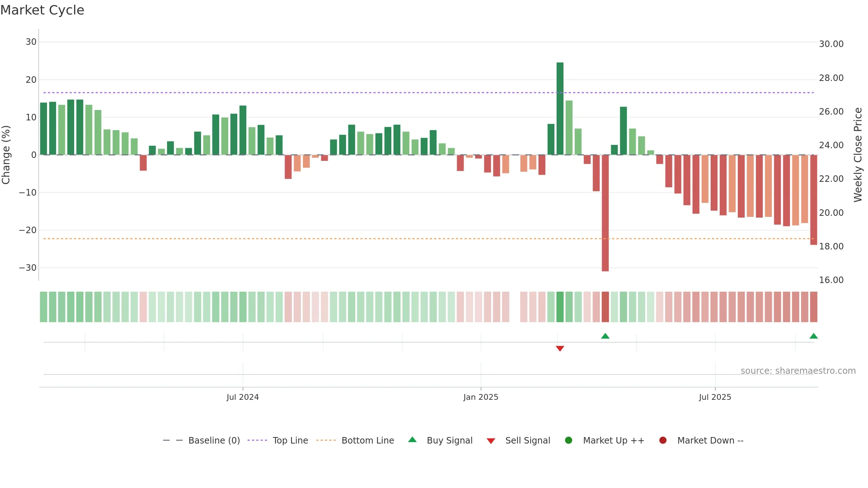The width and height of the screenshot is (868, 488).
Task: Select the last green buy signal marker at right edge
Action: click(x=814, y=336)
